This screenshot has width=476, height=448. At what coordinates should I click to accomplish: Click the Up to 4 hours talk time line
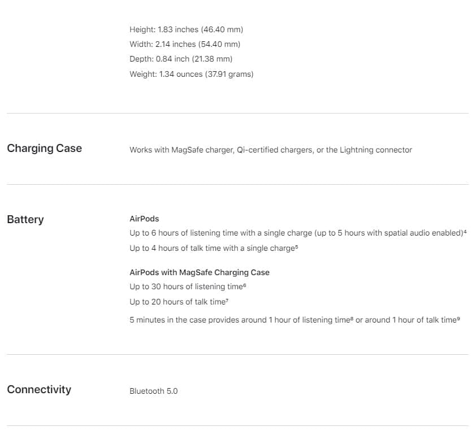tap(212, 249)
